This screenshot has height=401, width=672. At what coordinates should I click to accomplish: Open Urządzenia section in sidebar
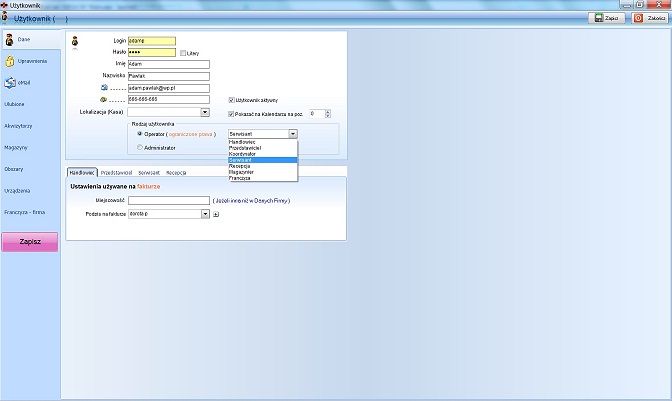click(x=17, y=191)
